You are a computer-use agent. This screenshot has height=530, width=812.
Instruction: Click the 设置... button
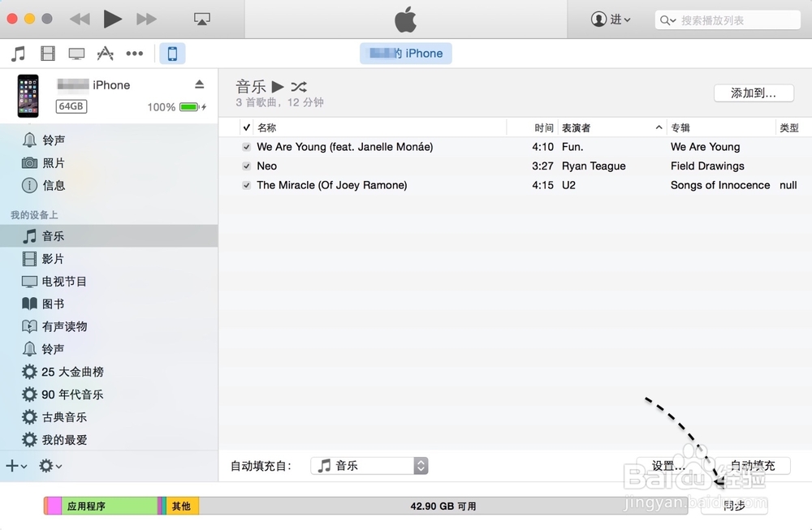(x=668, y=466)
